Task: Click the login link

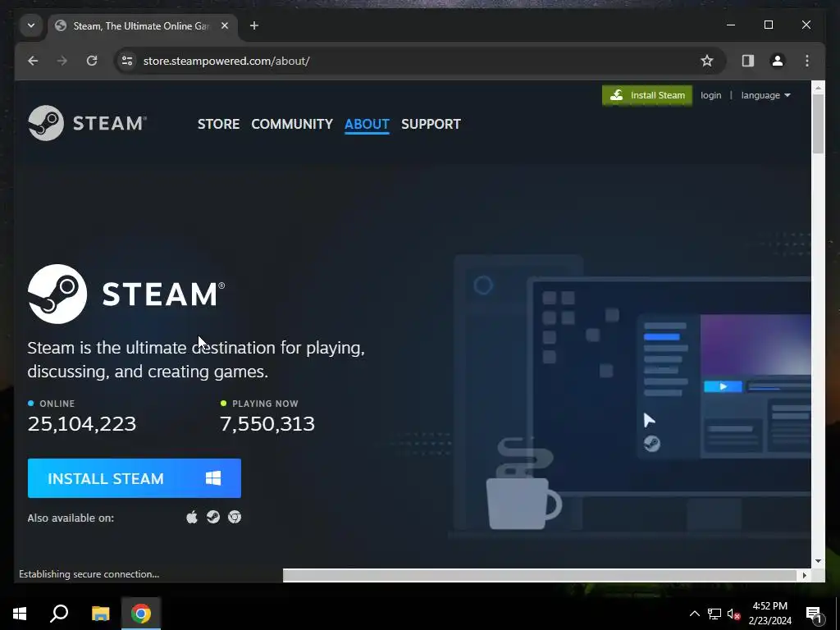Action: click(x=711, y=95)
